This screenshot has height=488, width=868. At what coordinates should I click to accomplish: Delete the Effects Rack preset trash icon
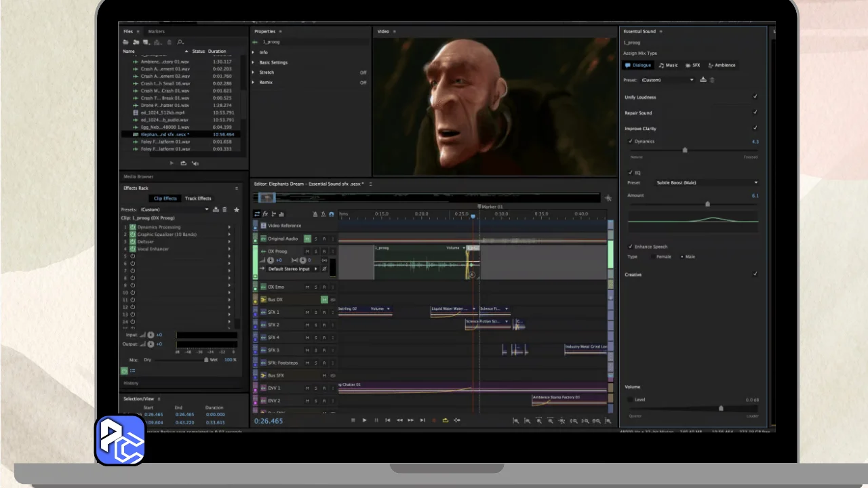(224, 209)
